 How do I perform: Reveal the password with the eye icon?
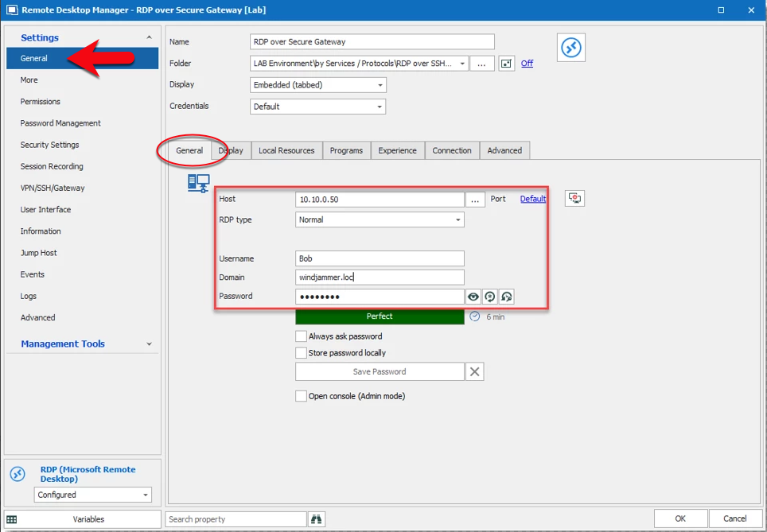coord(473,297)
